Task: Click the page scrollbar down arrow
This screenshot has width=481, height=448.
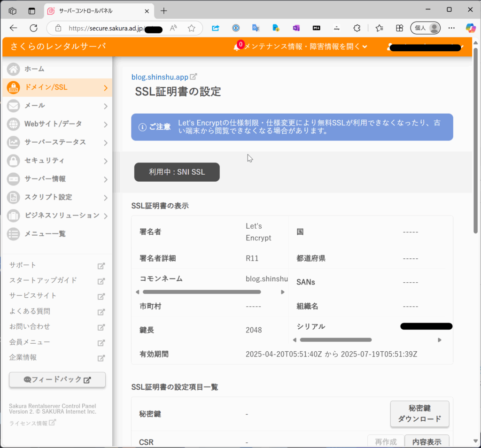Action: point(475,441)
